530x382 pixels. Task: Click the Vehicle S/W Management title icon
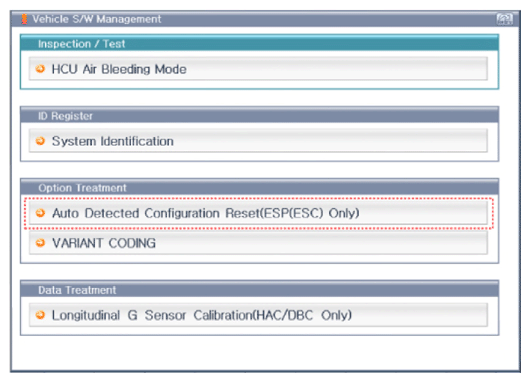(x=24, y=19)
